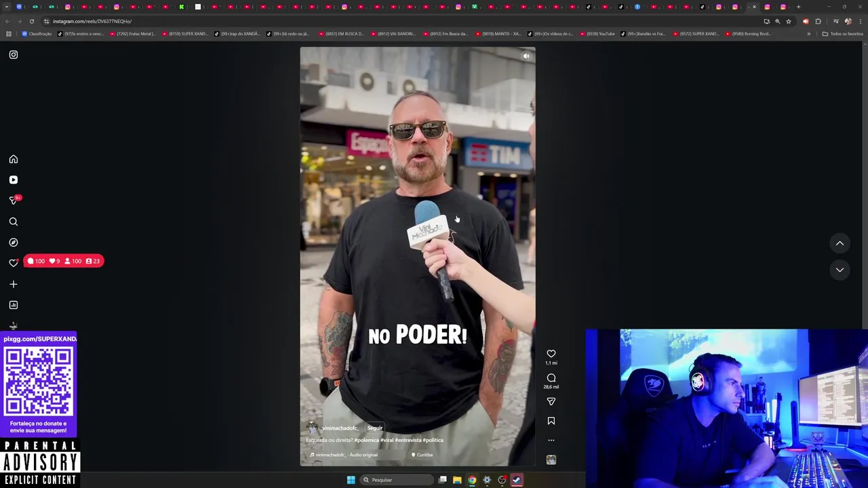The width and height of the screenshot is (868, 488).
Task: Open OBS Studio taskbar icon
Action: tap(502, 480)
